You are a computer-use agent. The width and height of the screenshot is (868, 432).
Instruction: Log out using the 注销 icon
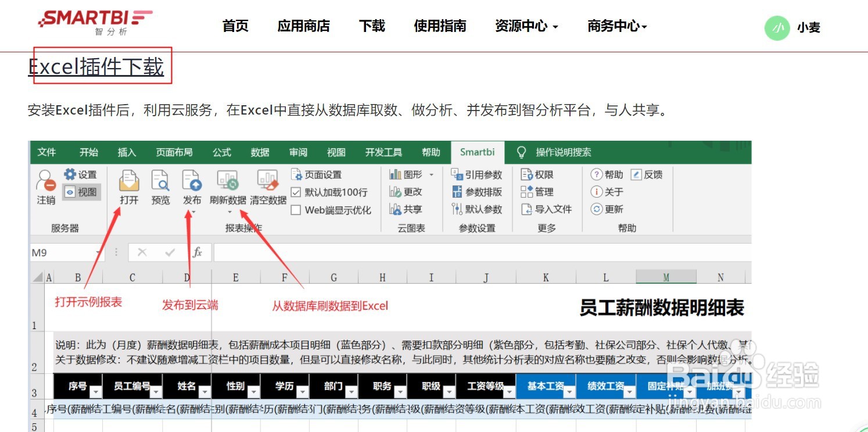click(x=45, y=189)
